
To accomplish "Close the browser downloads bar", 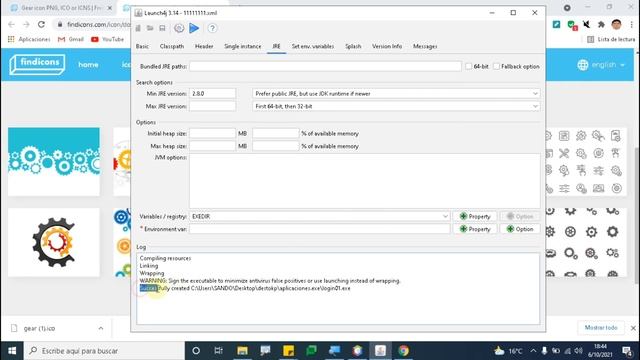I will 633,328.
